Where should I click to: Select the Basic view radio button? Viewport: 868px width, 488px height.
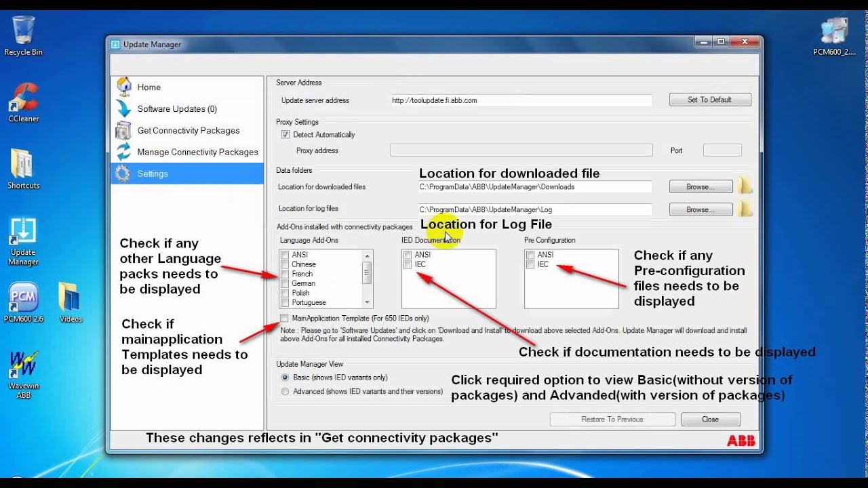pos(285,378)
